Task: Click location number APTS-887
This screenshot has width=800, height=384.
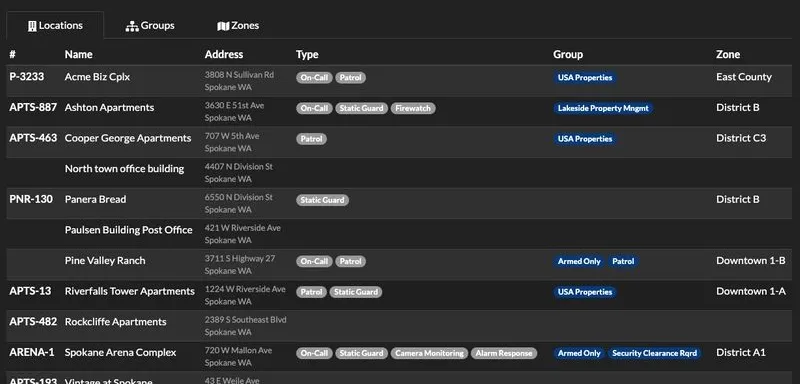Action: (33, 107)
